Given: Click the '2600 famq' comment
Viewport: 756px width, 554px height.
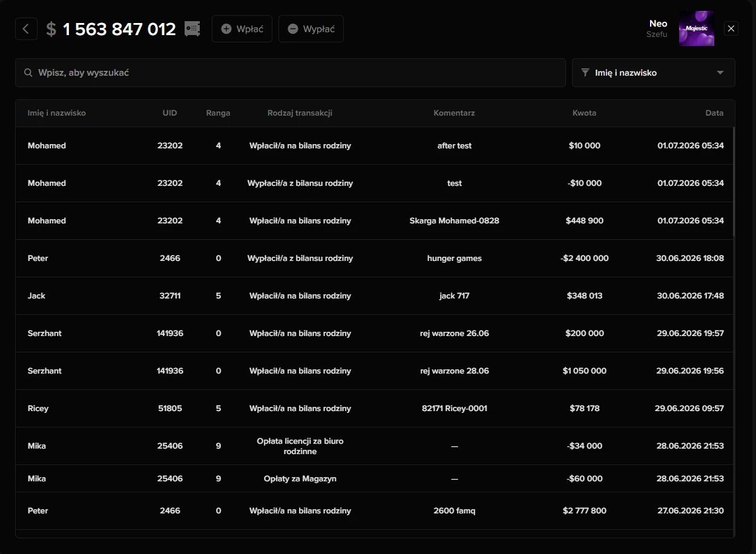Looking at the screenshot, I should [x=455, y=511].
